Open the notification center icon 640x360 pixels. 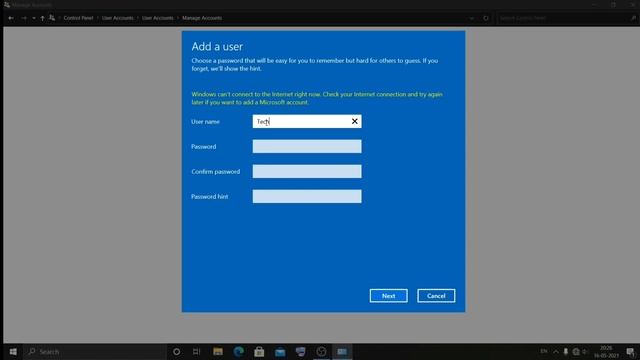[x=631, y=351]
